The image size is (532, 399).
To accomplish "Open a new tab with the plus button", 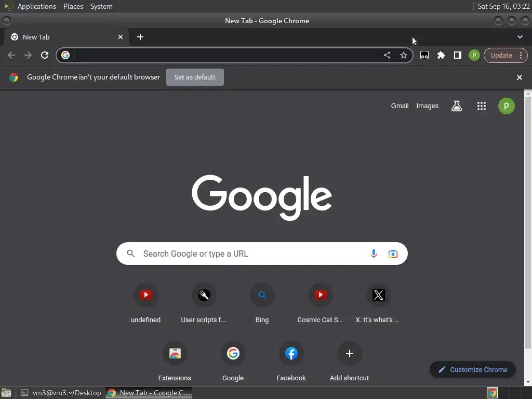I will (x=140, y=37).
